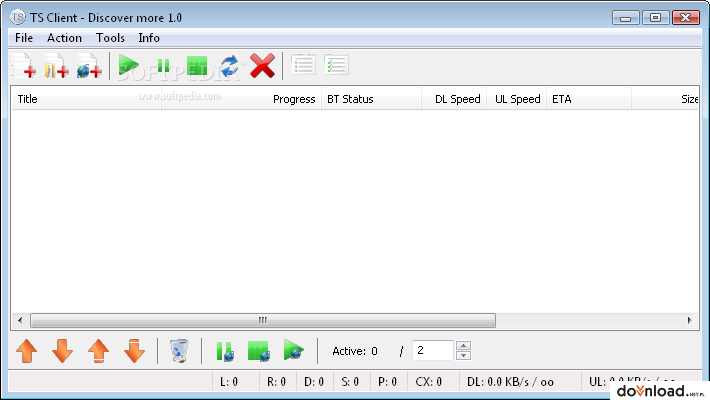
Task: Sort by the Progress column
Action: point(241,99)
